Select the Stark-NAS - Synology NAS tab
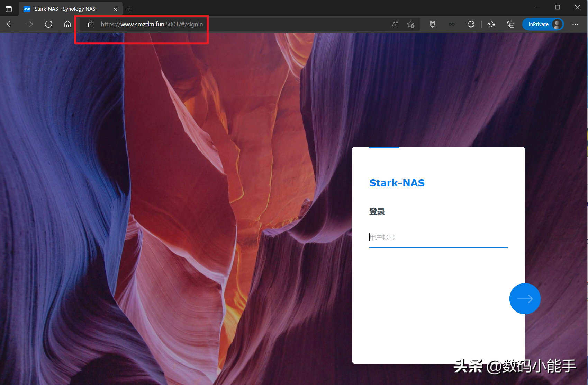This screenshot has width=588, height=385. pyautogui.click(x=65, y=9)
